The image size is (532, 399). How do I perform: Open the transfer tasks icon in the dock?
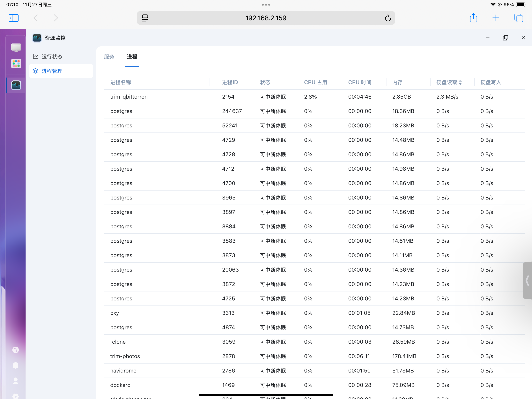point(16,350)
